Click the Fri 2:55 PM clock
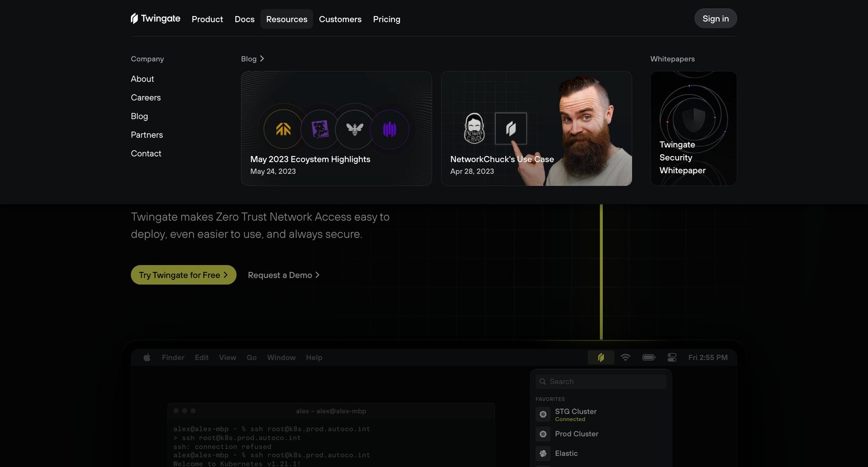The width and height of the screenshot is (868, 467). 708,357
